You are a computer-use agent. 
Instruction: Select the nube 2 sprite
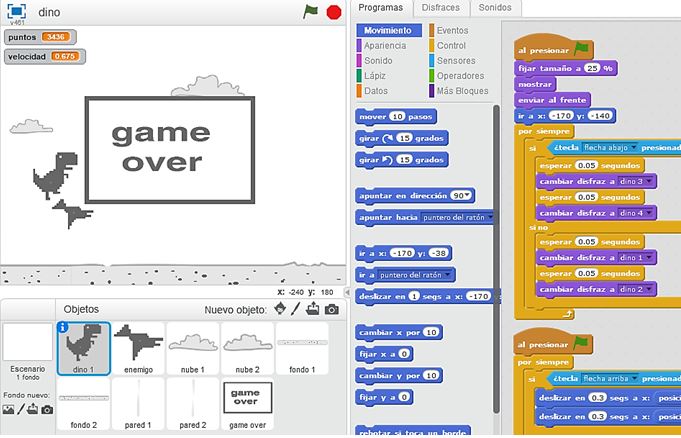click(x=248, y=348)
